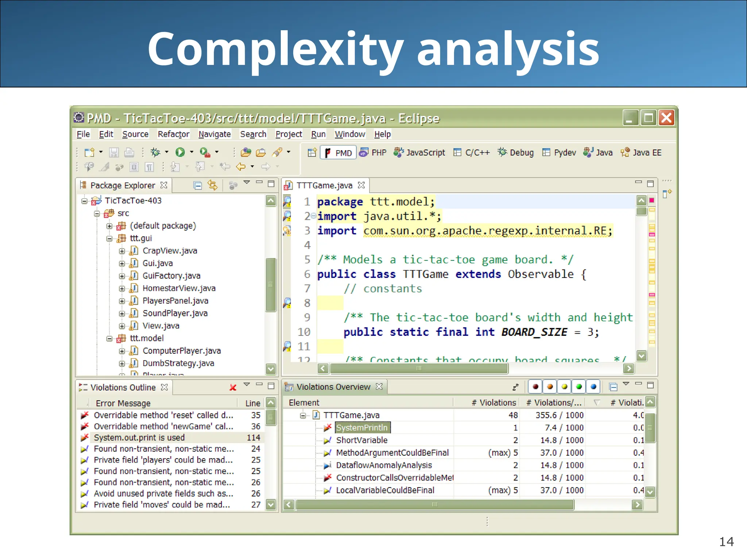Collapse the src folder node
The width and height of the screenshot is (747, 560).
97,213
